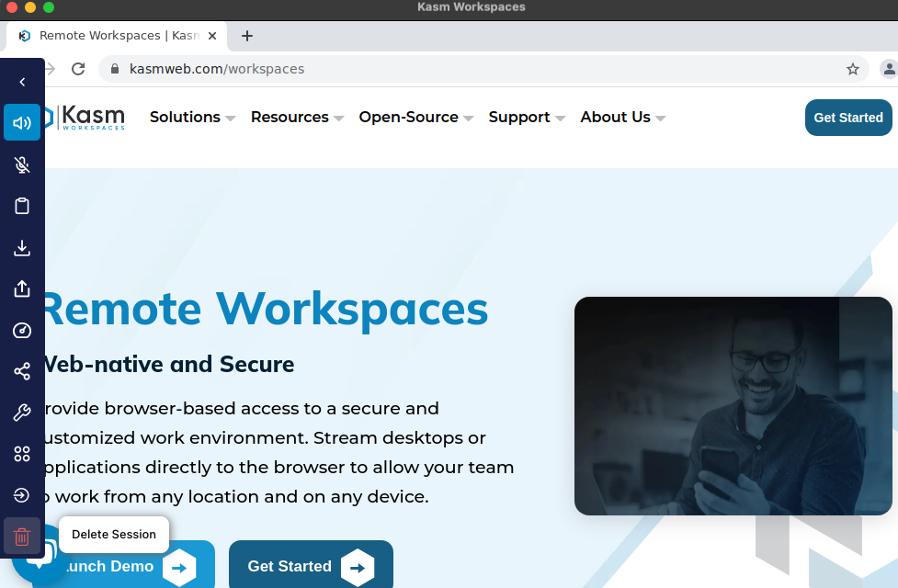Open the streaming quality settings
Viewport: 898px width, 588px height.
click(x=22, y=330)
